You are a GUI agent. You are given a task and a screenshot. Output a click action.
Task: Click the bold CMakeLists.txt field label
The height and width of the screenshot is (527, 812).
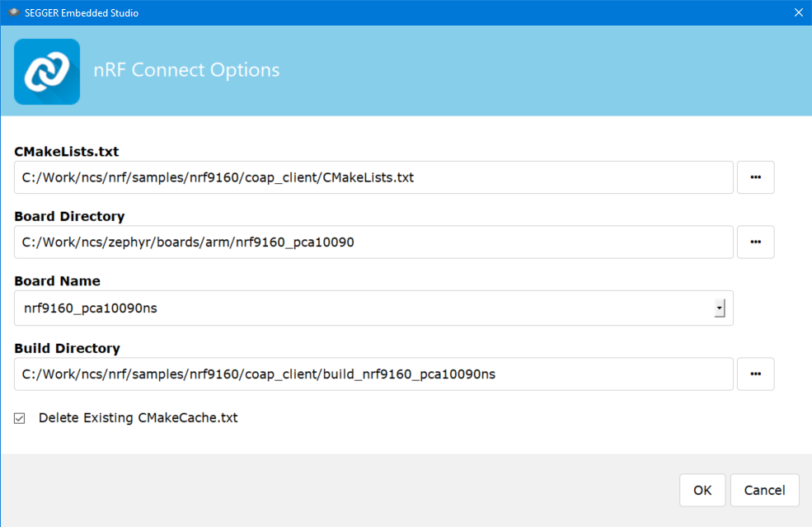[x=66, y=152]
